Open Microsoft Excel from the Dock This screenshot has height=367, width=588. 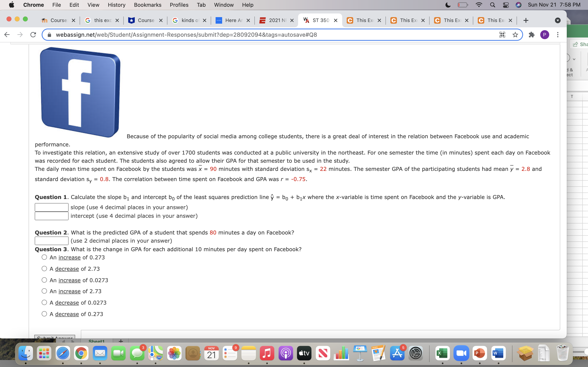click(x=442, y=353)
